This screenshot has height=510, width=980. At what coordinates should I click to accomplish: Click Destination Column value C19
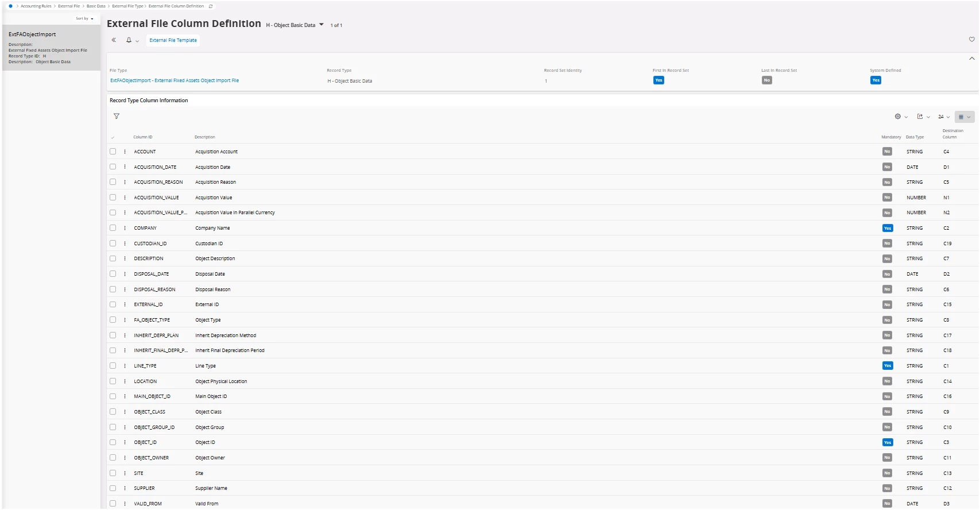pyautogui.click(x=947, y=244)
